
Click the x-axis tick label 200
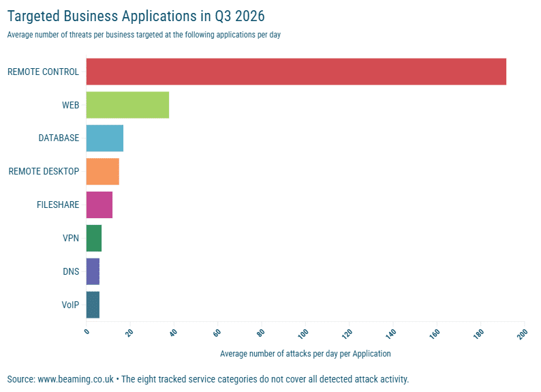click(523, 333)
